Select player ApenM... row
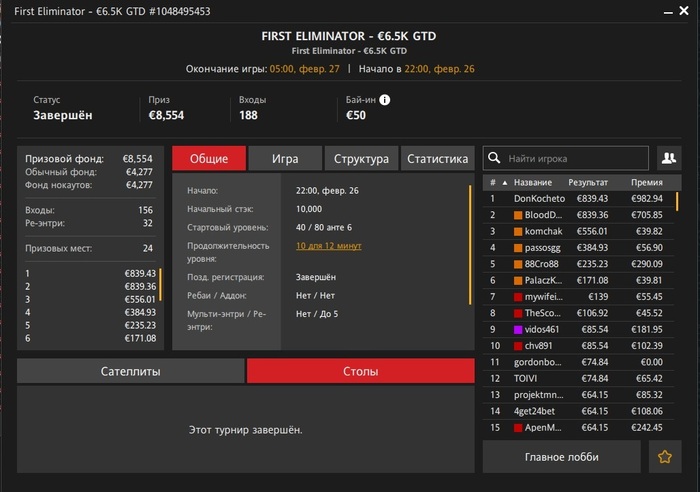The width and height of the screenshot is (700, 492). click(x=579, y=428)
